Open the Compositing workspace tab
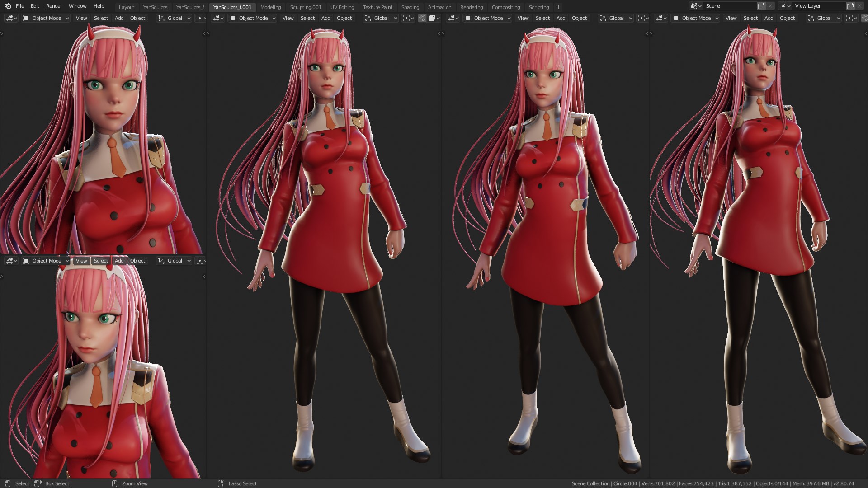Viewport: 868px width, 488px height. 505,7
